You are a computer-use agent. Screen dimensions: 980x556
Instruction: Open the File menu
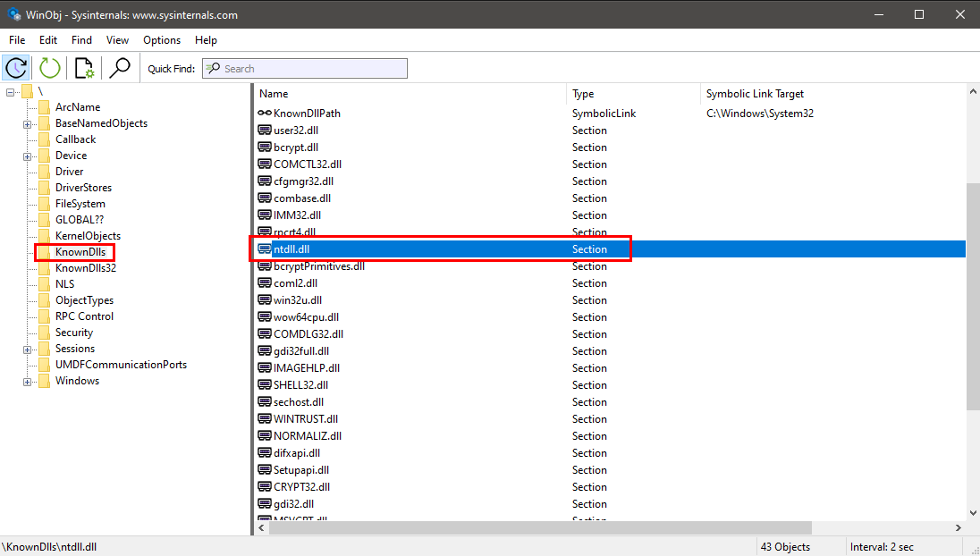coord(17,40)
